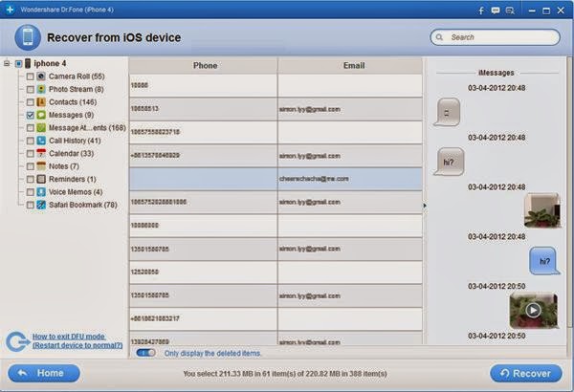The height and width of the screenshot is (392, 574).
Task: Click the iphone 4 device icon
Action: [28, 63]
